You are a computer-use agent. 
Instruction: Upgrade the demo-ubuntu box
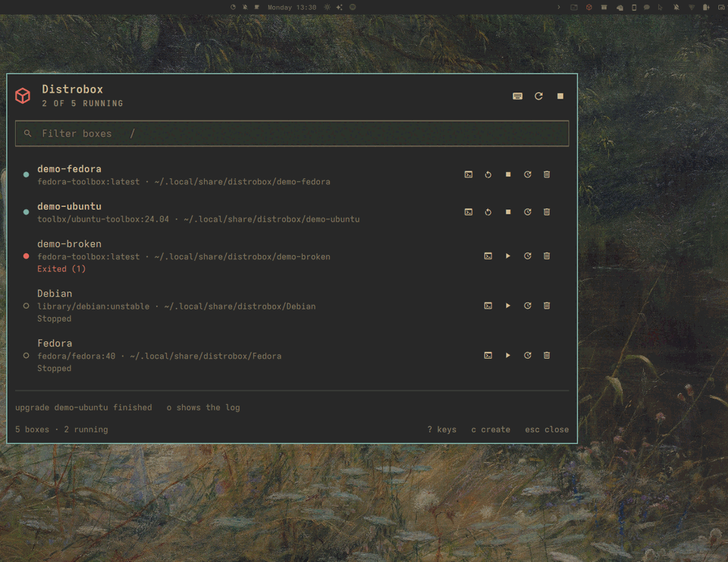[x=528, y=212]
